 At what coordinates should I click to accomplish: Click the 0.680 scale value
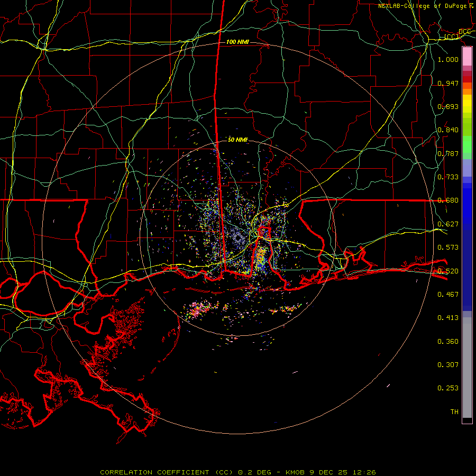pos(448,200)
